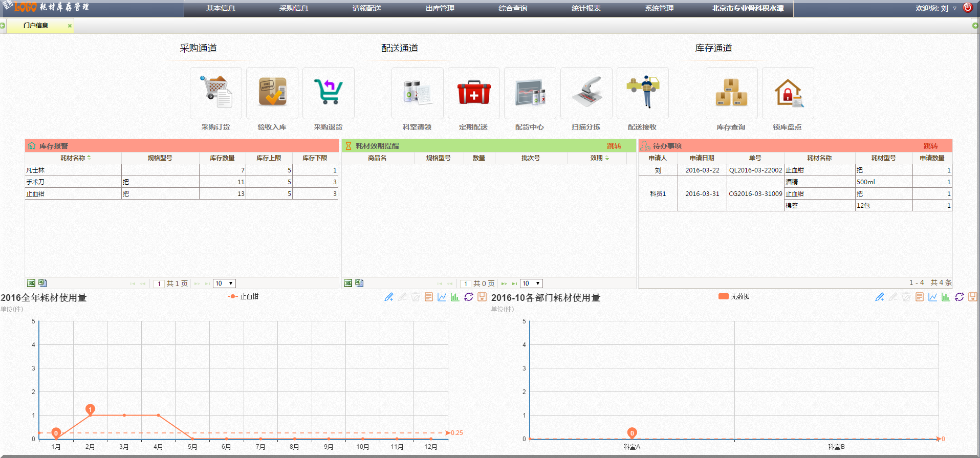The image size is (980, 458).
Task: Refresh the department usage chart
Action: (x=959, y=297)
